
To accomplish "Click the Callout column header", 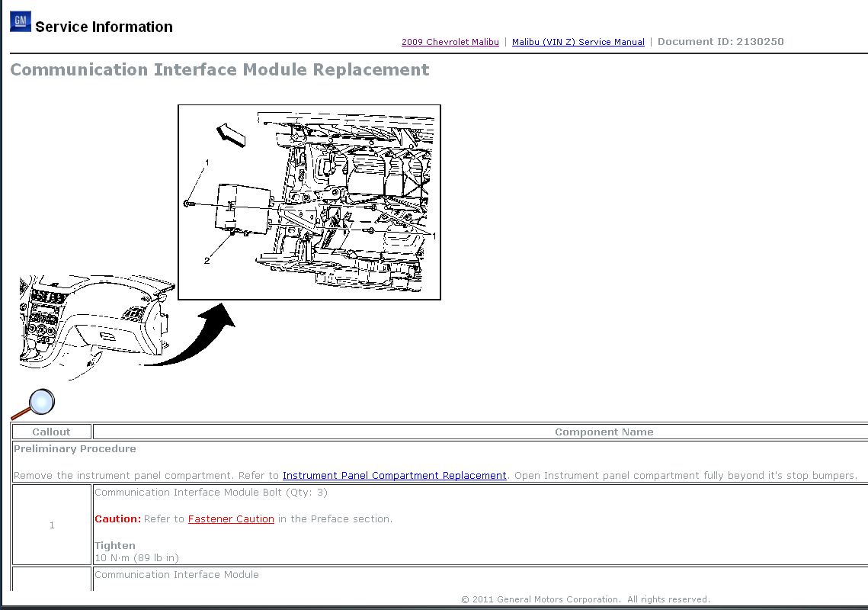I will [x=52, y=432].
